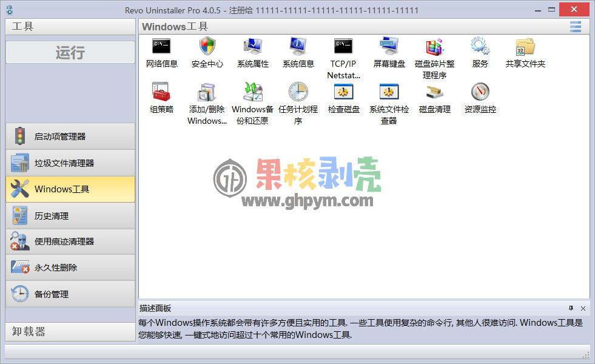Open the 系统属性 system properties icon
This screenshot has height=364, width=595.
(x=253, y=52)
